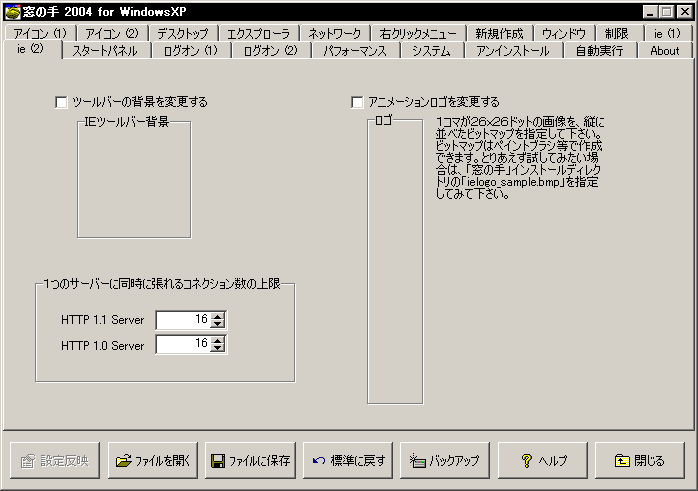
Task: Click the 窓の手 application icon in title bar
Action: pos(12,11)
